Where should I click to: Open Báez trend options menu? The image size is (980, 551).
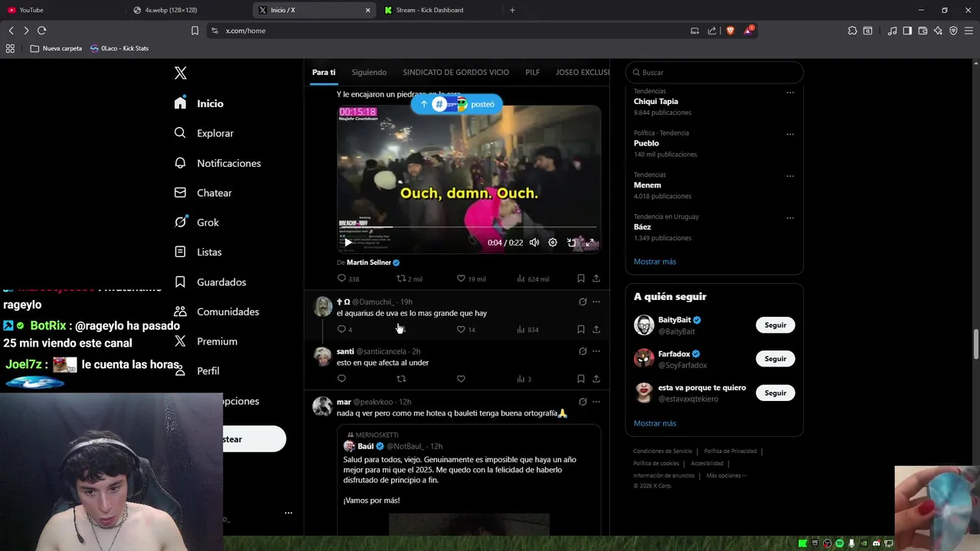790,218
